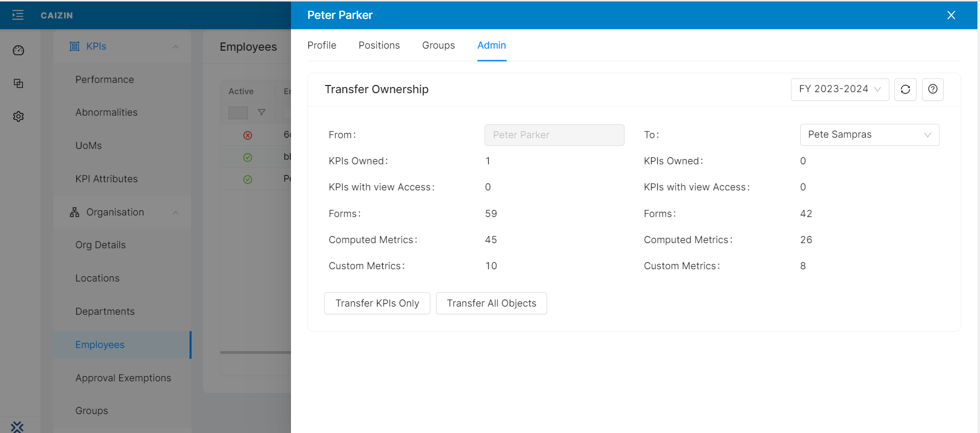Click the refresh icon in Transfer Ownership
This screenshot has height=433, width=980.
[x=905, y=90]
